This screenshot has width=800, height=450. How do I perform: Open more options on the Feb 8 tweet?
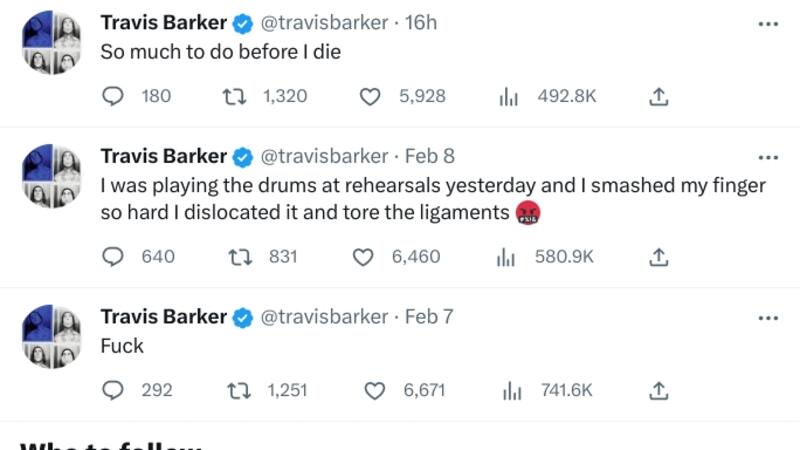click(767, 156)
